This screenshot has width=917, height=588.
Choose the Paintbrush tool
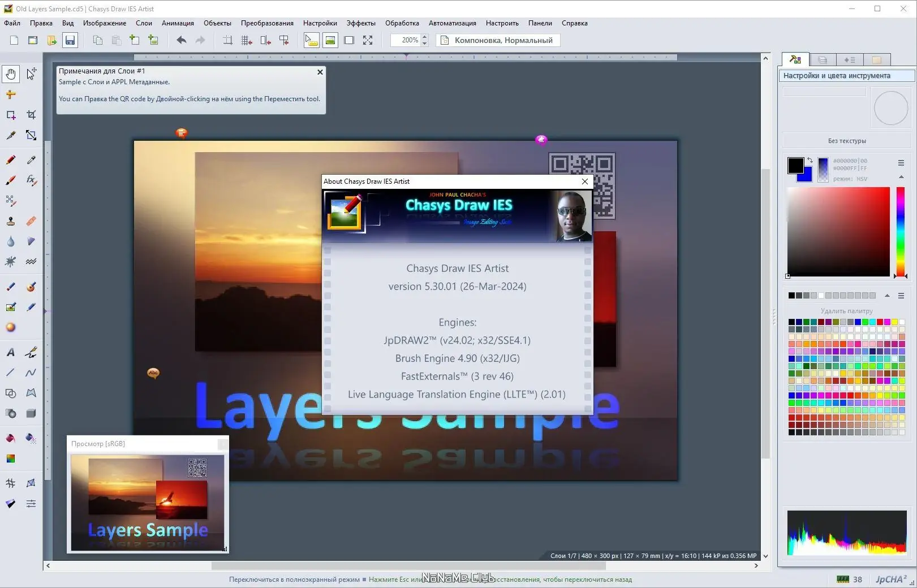click(11, 180)
